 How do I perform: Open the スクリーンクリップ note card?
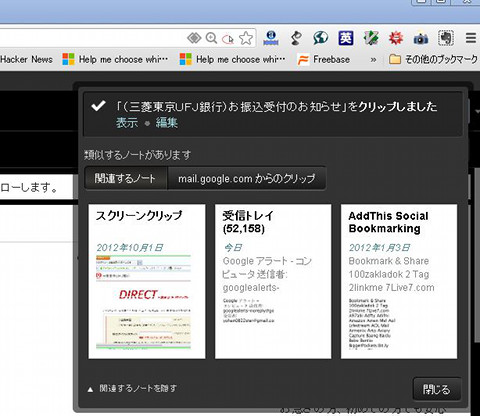tap(147, 282)
